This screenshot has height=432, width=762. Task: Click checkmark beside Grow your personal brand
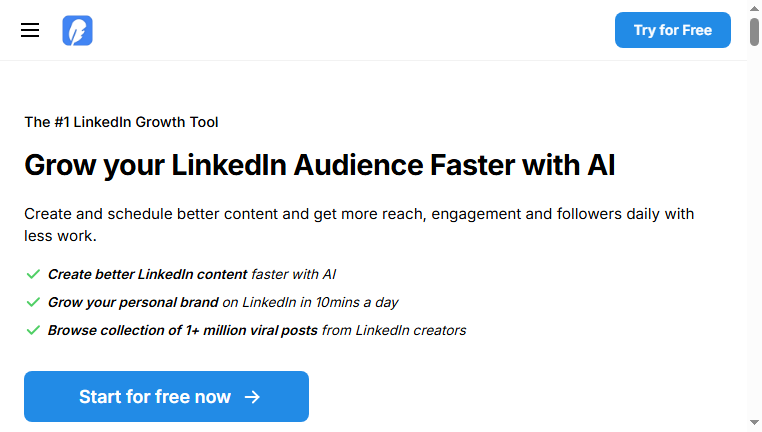(x=33, y=302)
